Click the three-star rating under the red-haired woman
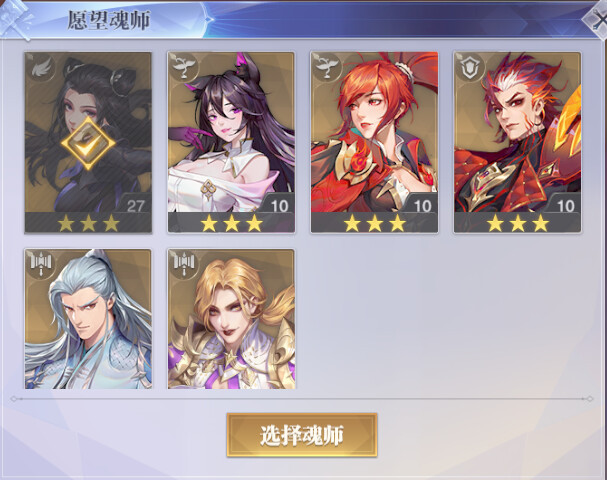This screenshot has height=480, width=607. (374, 223)
